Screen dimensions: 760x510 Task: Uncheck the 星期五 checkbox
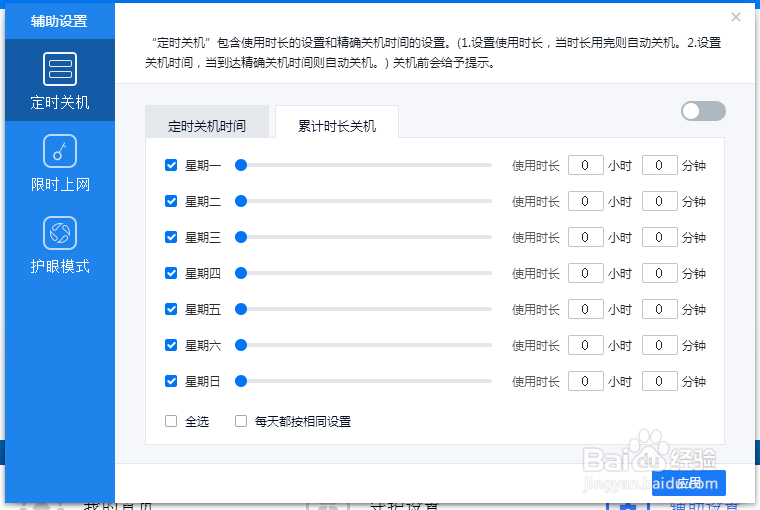[171, 309]
